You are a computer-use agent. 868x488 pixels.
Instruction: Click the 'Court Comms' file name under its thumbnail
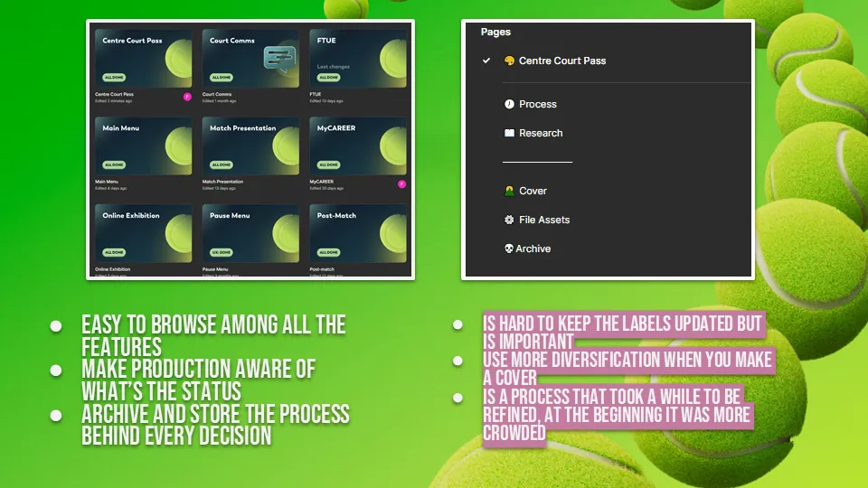217,94
